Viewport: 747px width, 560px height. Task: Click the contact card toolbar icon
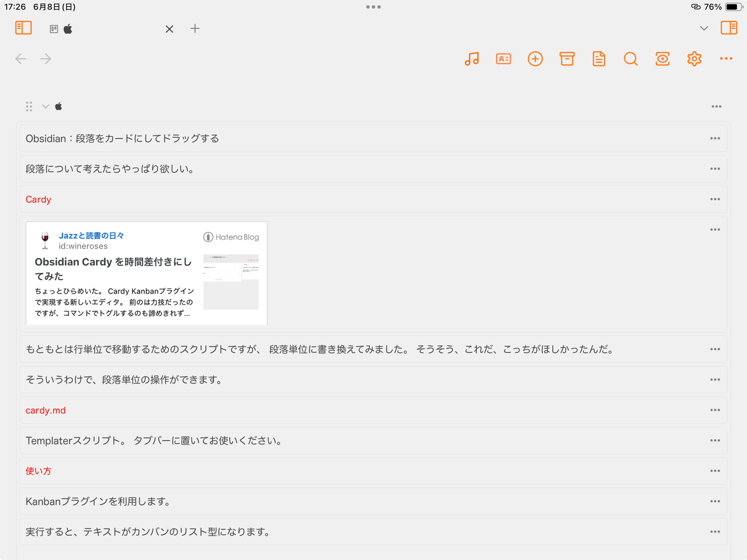click(503, 59)
